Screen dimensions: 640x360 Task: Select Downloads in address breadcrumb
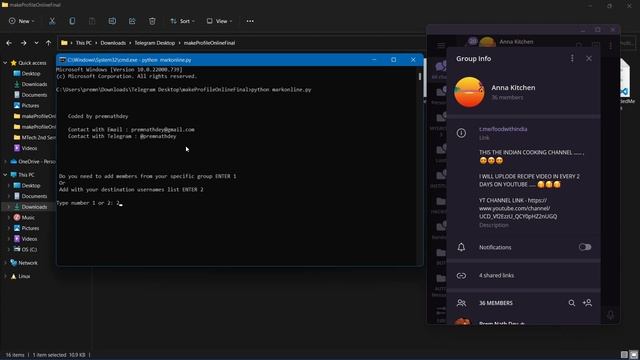(x=113, y=43)
